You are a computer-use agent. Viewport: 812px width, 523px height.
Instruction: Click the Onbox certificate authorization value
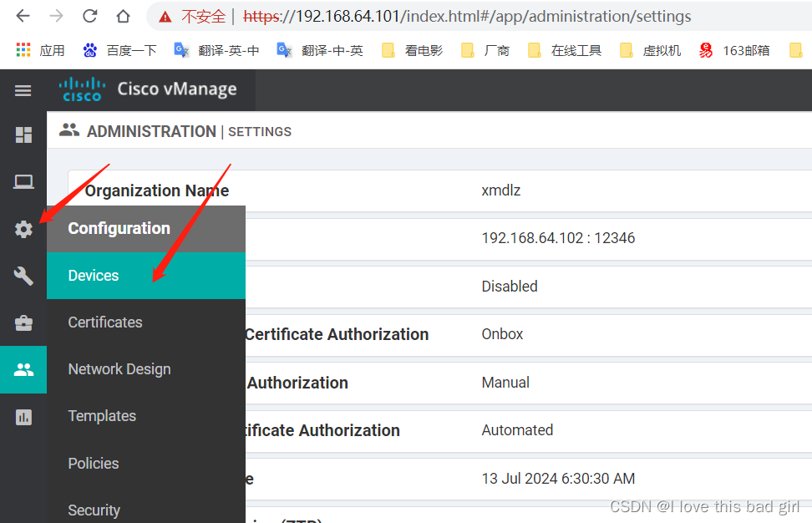tap(502, 334)
